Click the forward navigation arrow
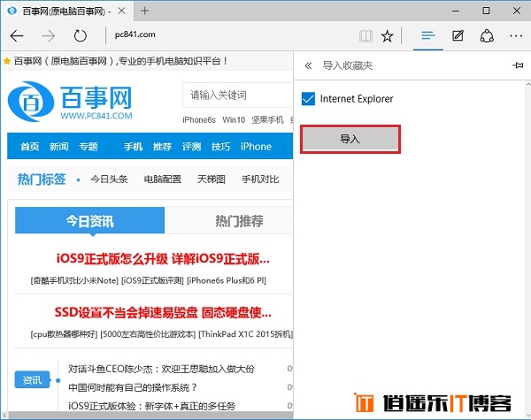Image resolution: width=531 pixels, height=420 pixels. pyautogui.click(x=49, y=35)
